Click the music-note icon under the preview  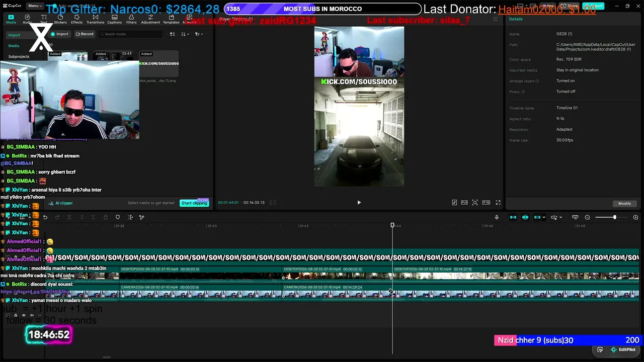coord(454,203)
